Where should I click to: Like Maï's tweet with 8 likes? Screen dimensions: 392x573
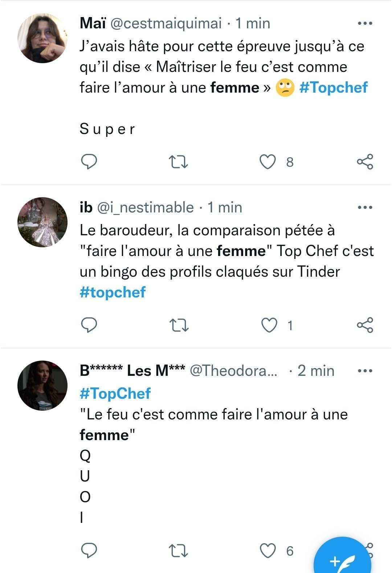(268, 162)
